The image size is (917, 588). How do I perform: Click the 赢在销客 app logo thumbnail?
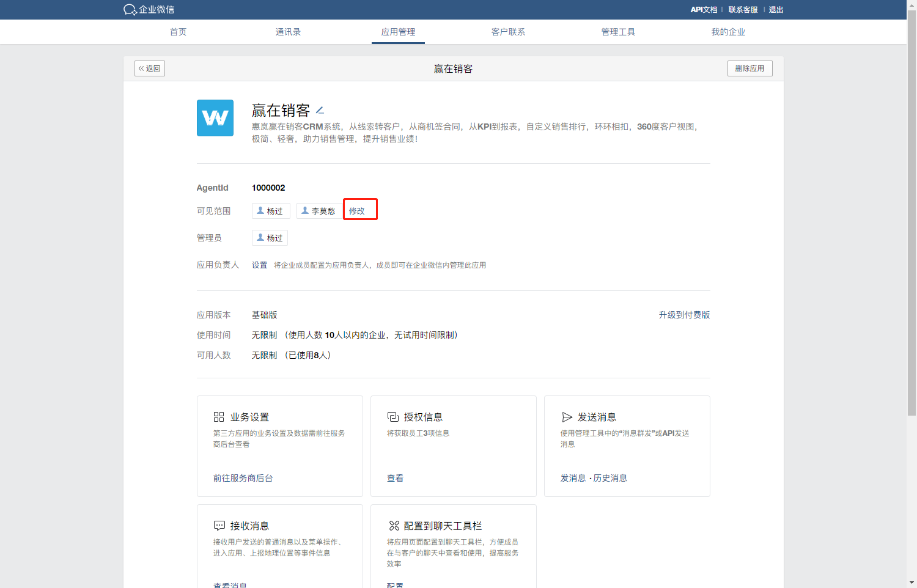tap(215, 118)
